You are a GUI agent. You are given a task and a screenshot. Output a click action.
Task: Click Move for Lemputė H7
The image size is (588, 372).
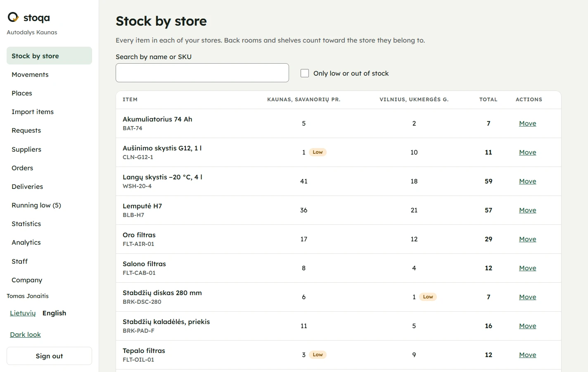click(x=527, y=210)
